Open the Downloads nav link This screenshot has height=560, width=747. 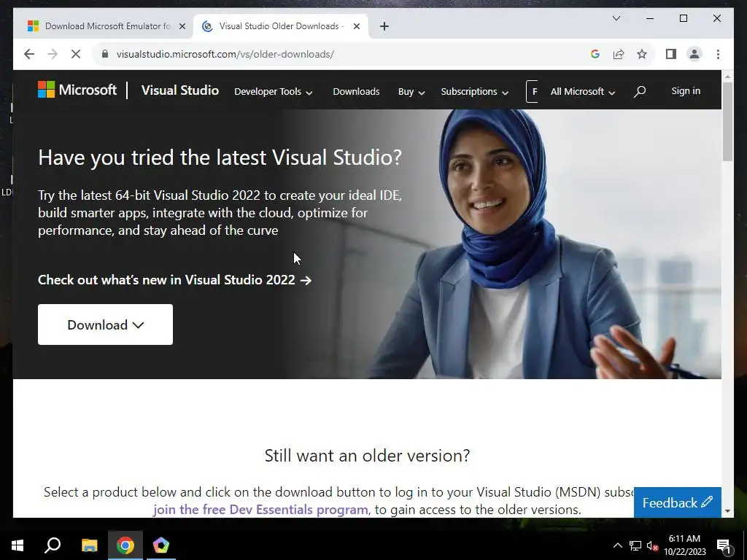[x=356, y=91]
